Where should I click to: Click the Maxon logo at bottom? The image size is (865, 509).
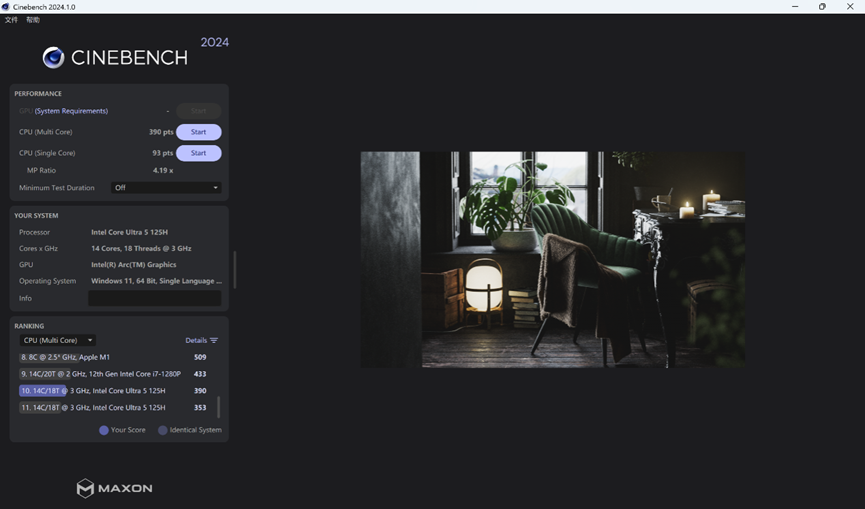click(115, 488)
